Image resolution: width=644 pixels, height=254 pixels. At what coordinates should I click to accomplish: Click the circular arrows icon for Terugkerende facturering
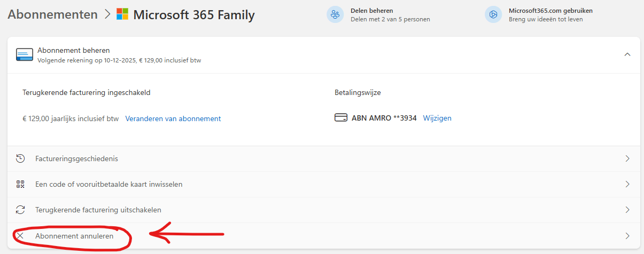pos(20,210)
